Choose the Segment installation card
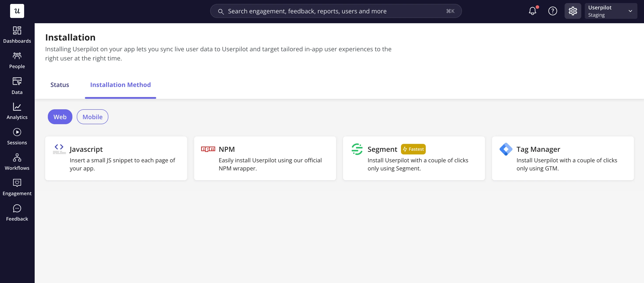The width and height of the screenshot is (644, 283). 414,158
